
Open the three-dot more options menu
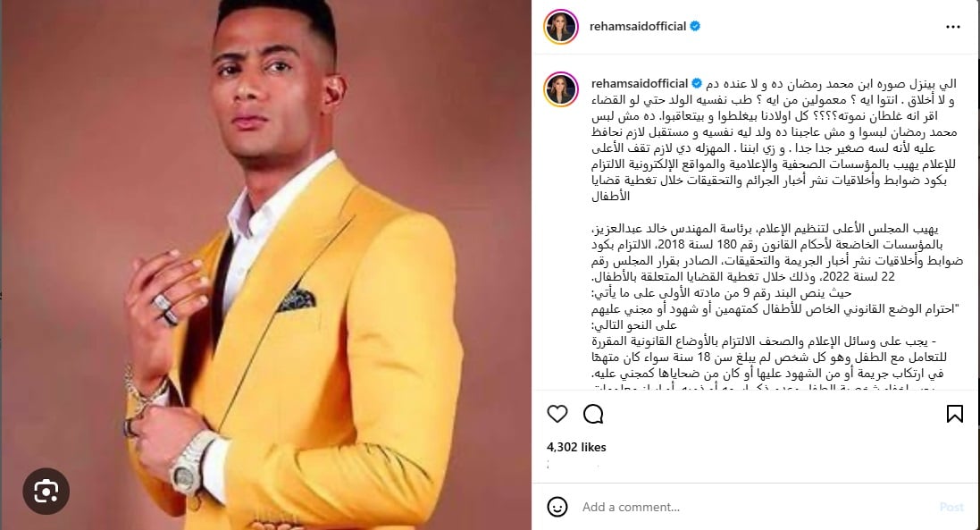point(952,27)
